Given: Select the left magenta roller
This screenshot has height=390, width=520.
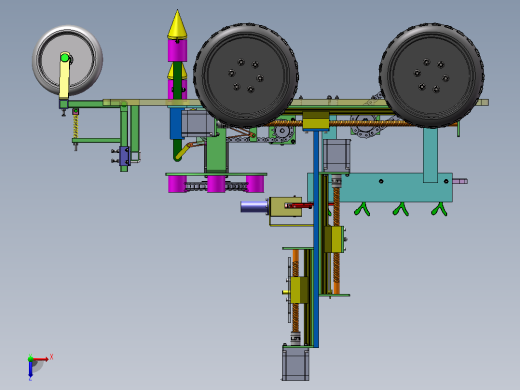Looking at the screenshot, I should click(x=177, y=184).
